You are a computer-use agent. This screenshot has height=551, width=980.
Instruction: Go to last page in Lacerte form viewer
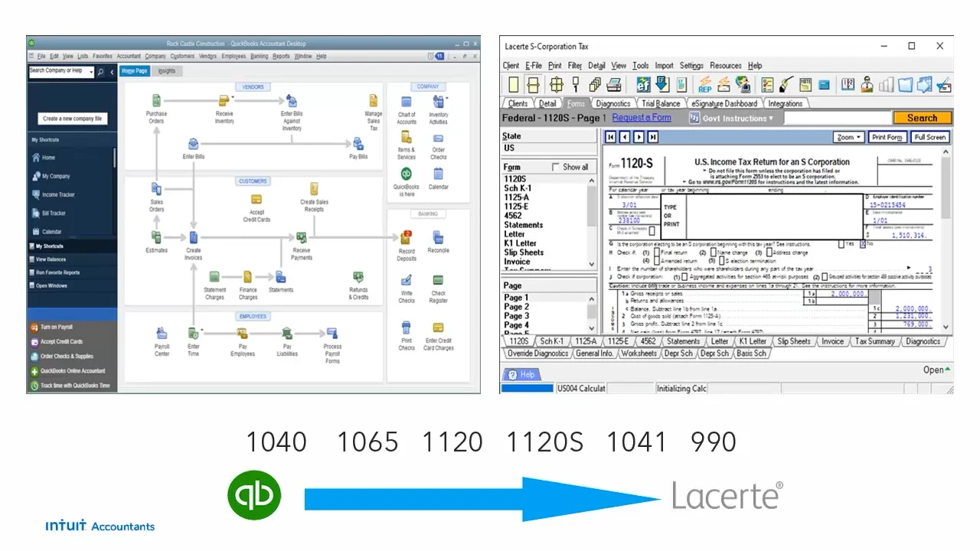tap(652, 137)
